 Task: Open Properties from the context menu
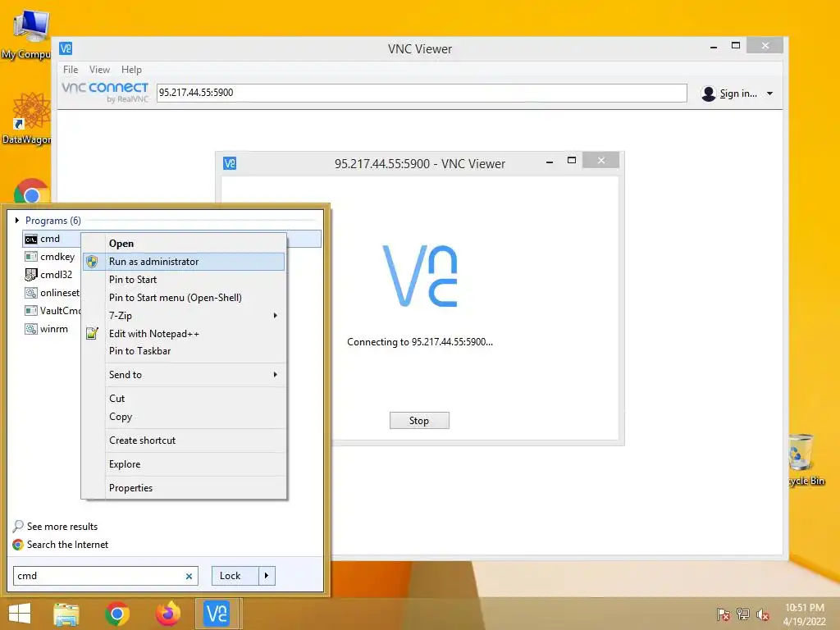point(184,488)
